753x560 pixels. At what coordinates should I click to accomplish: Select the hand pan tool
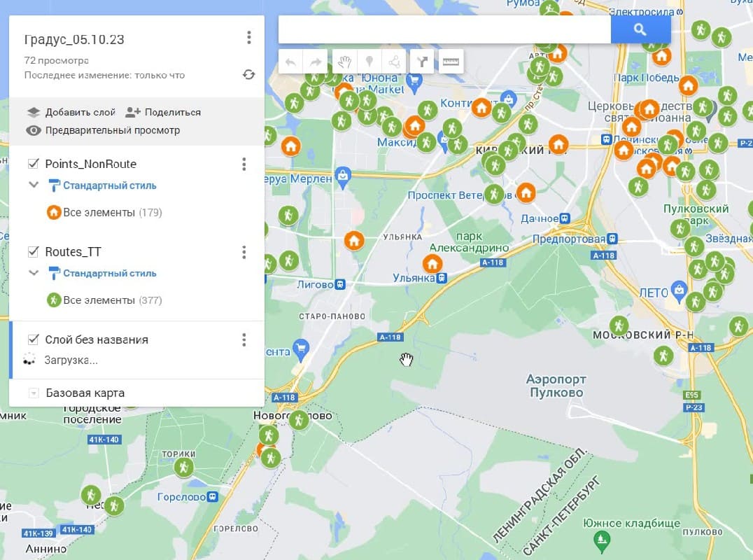[344, 62]
